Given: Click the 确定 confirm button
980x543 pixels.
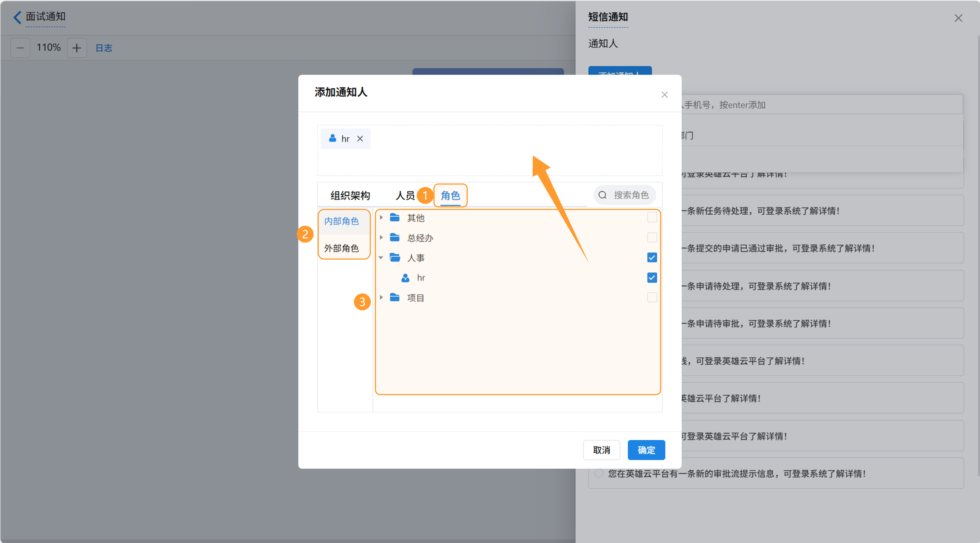Looking at the screenshot, I should tap(646, 450).
